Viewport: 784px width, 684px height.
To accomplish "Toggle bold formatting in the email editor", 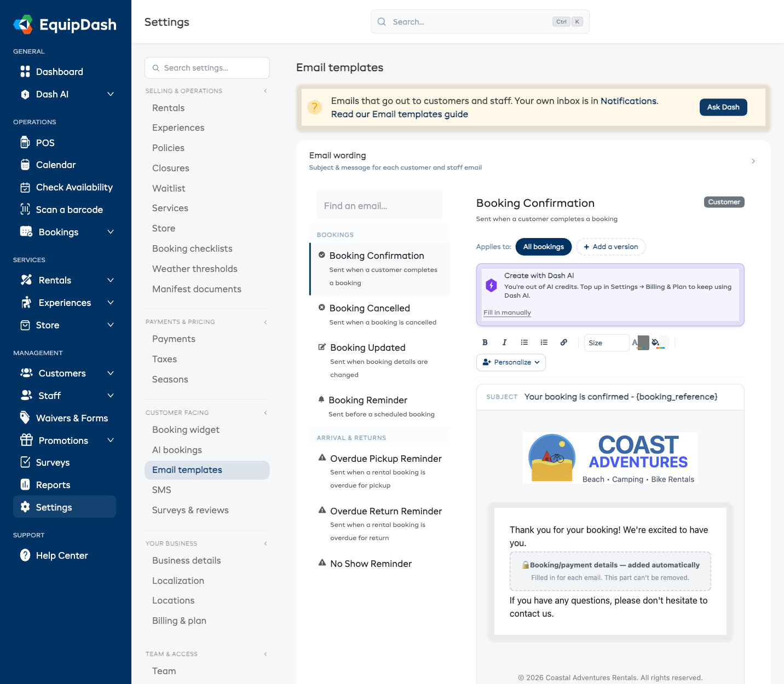I will pos(485,343).
